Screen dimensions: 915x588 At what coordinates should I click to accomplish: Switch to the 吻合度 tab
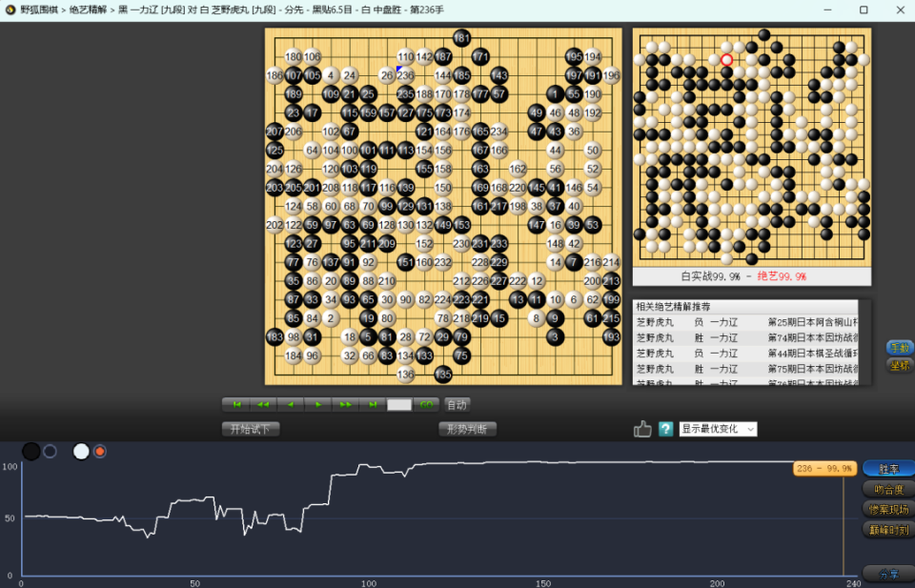[x=888, y=490]
